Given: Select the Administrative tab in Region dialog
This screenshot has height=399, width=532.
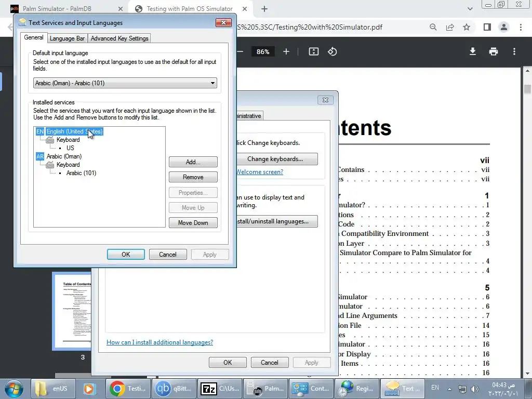Looking at the screenshot, I should tap(249, 116).
